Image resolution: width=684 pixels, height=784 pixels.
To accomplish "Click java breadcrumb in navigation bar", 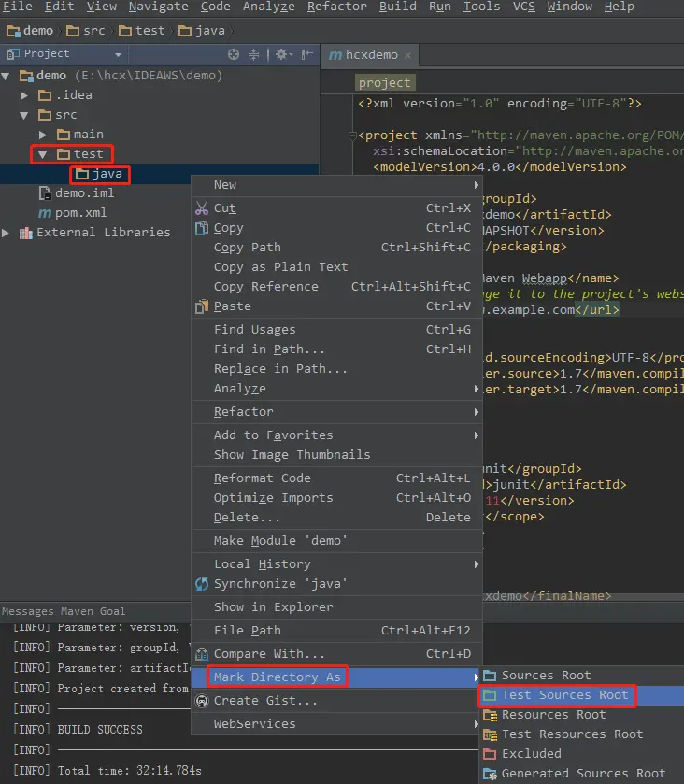I will coord(202,31).
